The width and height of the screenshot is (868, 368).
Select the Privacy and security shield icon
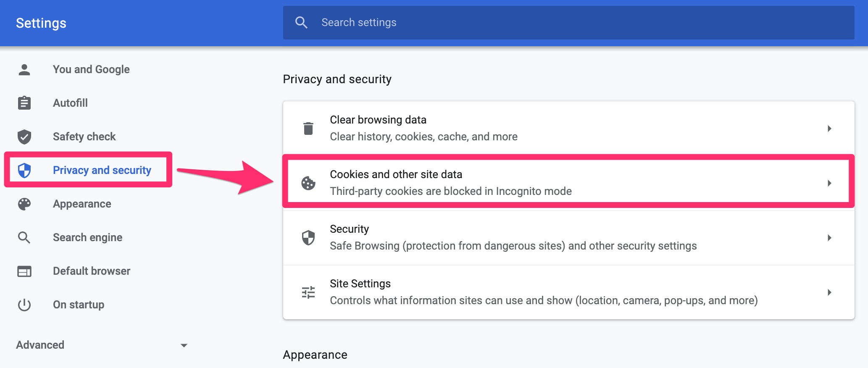(x=24, y=170)
